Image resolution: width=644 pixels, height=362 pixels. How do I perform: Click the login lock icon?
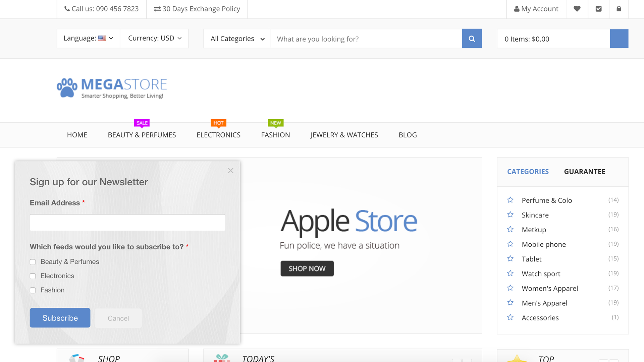[x=619, y=9]
